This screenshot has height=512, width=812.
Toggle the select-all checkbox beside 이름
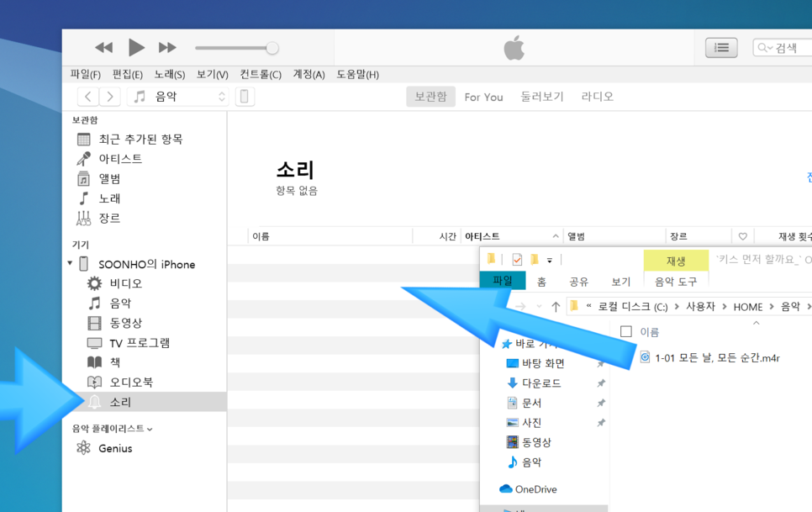pos(626,331)
